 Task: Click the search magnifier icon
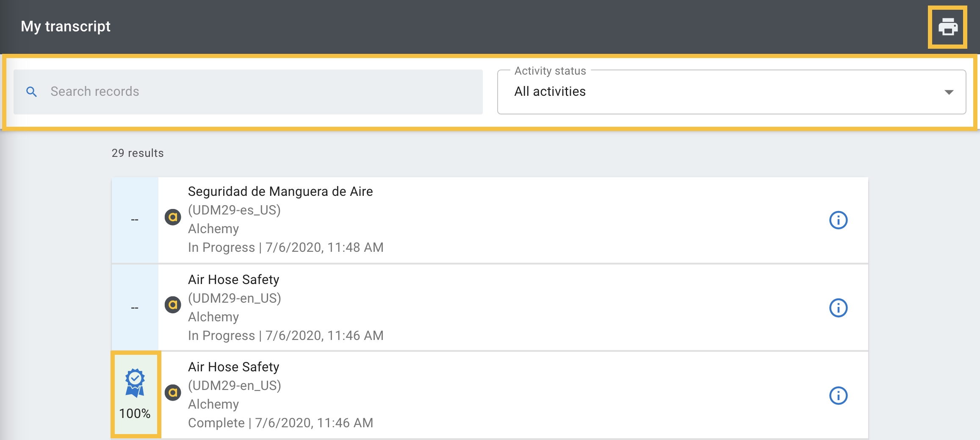[x=32, y=91]
